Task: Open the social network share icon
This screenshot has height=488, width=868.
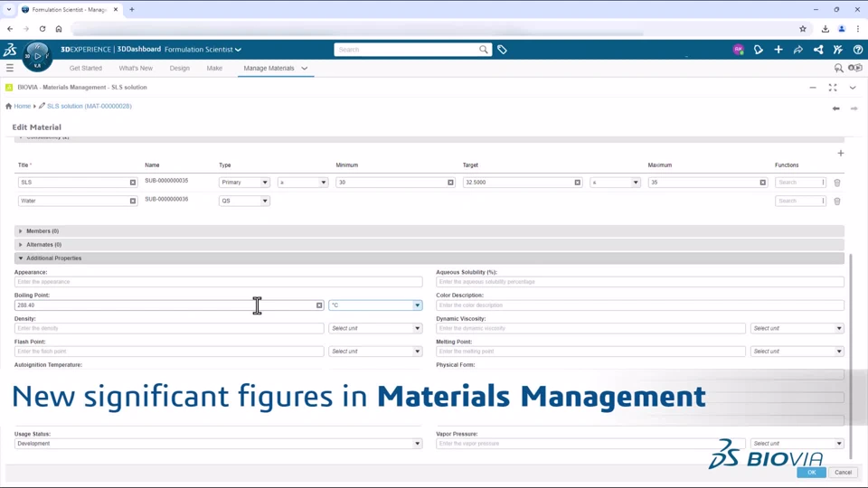Action: tap(818, 49)
